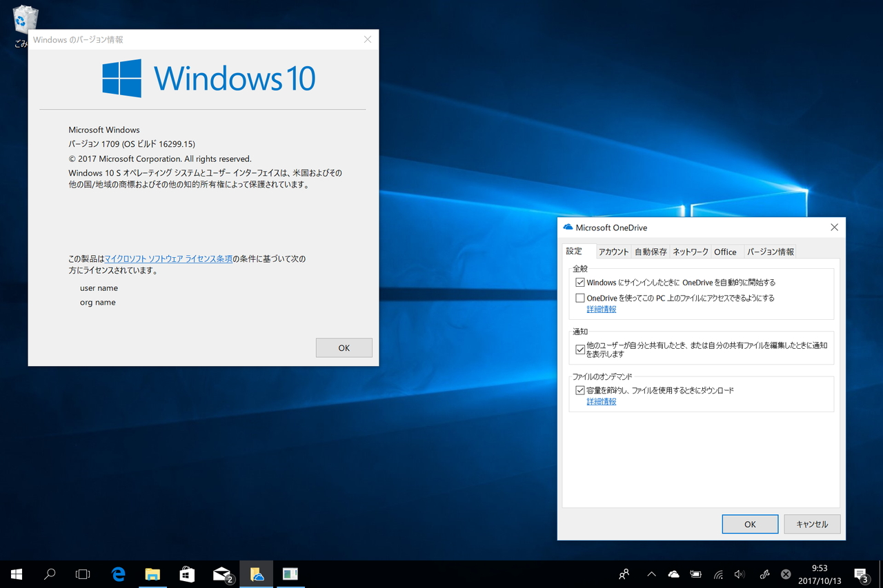Click the 詳細情報 link under ファイルのオンデマンド
Image resolution: width=883 pixels, height=588 pixels.
click(x=601, y=401)
